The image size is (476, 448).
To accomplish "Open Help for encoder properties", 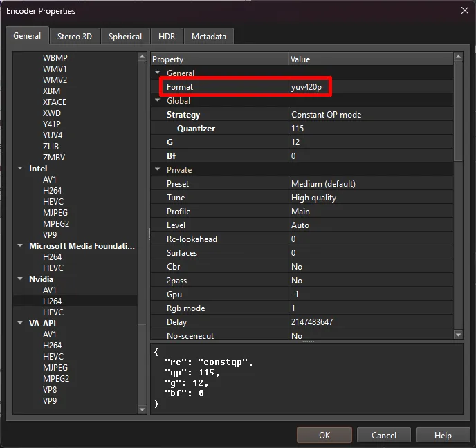I will coord(443,435).
